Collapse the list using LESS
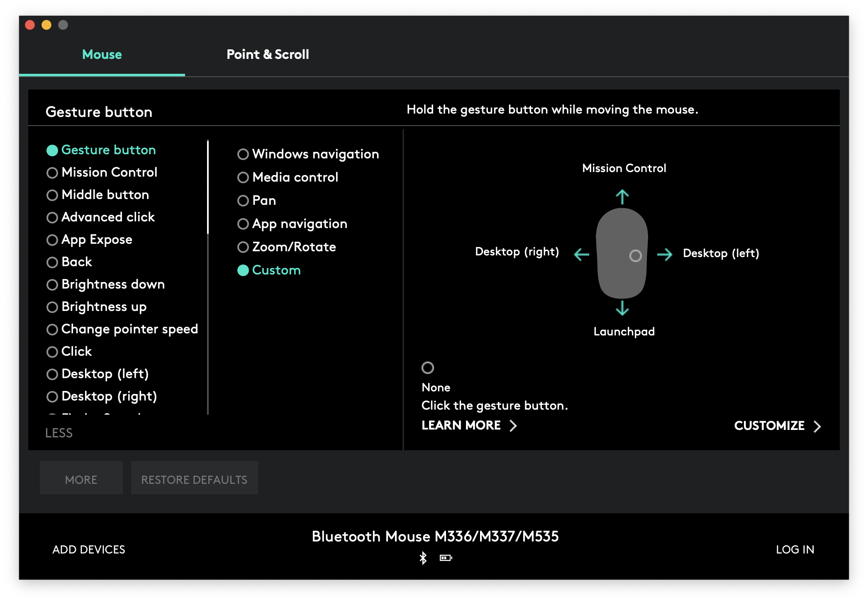Viewport: 868px width, 602px height. click(x=59, y=433)
